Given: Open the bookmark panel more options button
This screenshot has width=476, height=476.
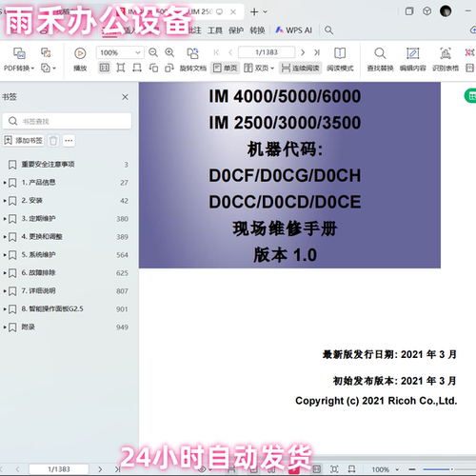Looking at the screenshot, I should (x=69, y=140).
